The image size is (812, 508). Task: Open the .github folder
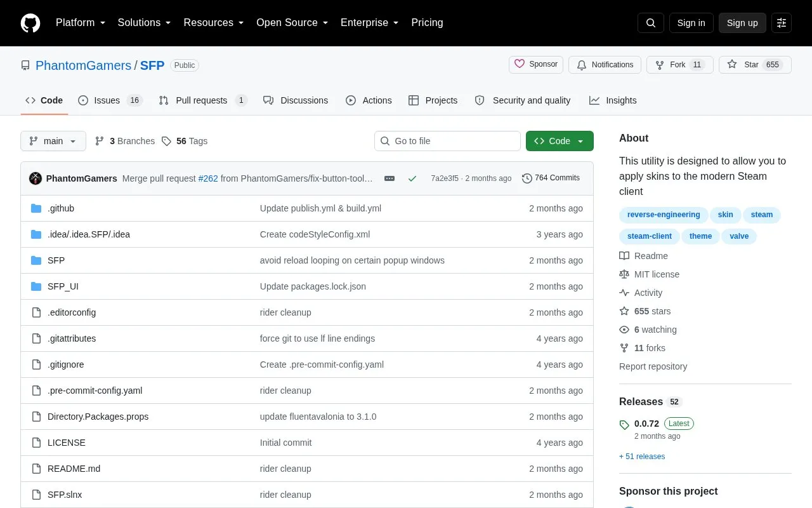(61, 208)
